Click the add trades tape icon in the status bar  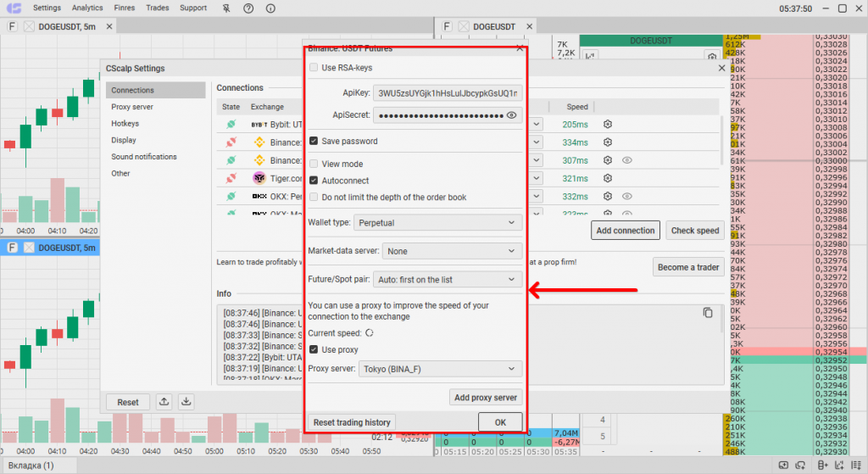[857, 466]
